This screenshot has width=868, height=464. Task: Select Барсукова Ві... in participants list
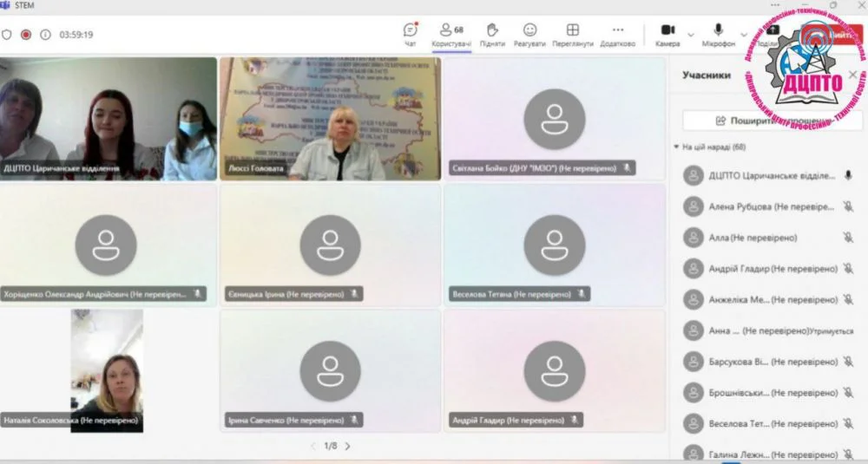pos(769,362)
